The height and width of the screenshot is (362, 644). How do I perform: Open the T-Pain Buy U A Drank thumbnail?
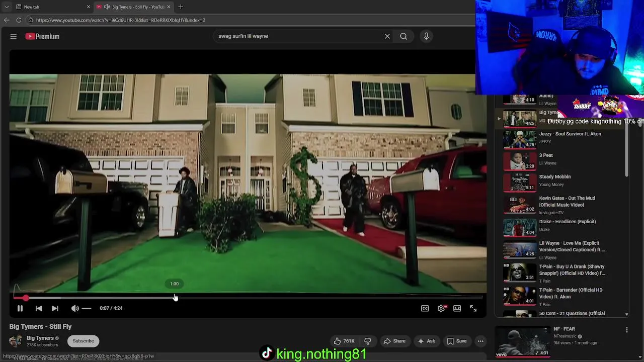click(520, 273)
